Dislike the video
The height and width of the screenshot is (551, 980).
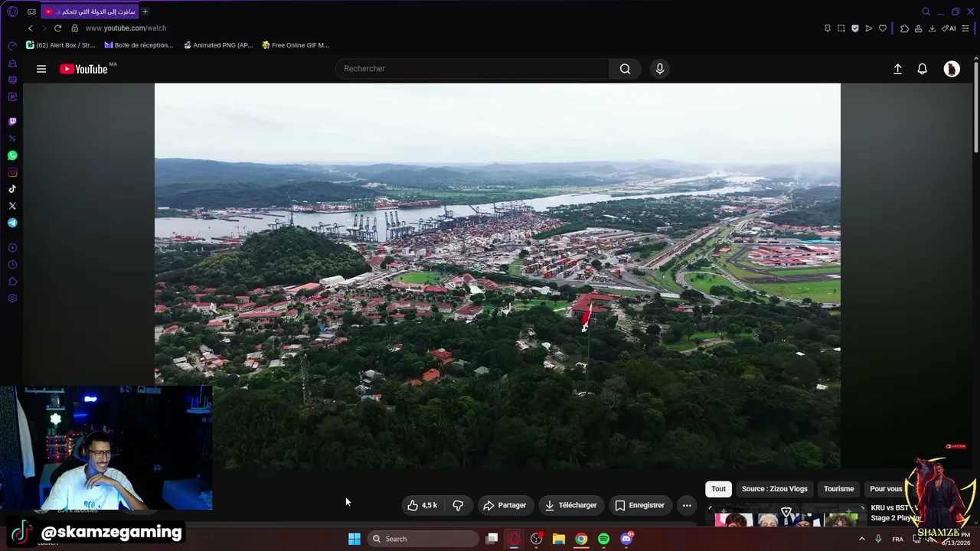point(458,505)
